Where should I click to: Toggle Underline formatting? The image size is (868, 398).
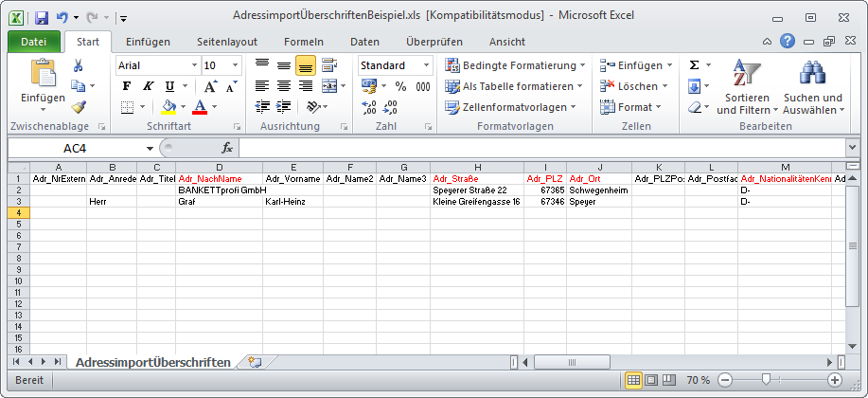click(169, 86)
